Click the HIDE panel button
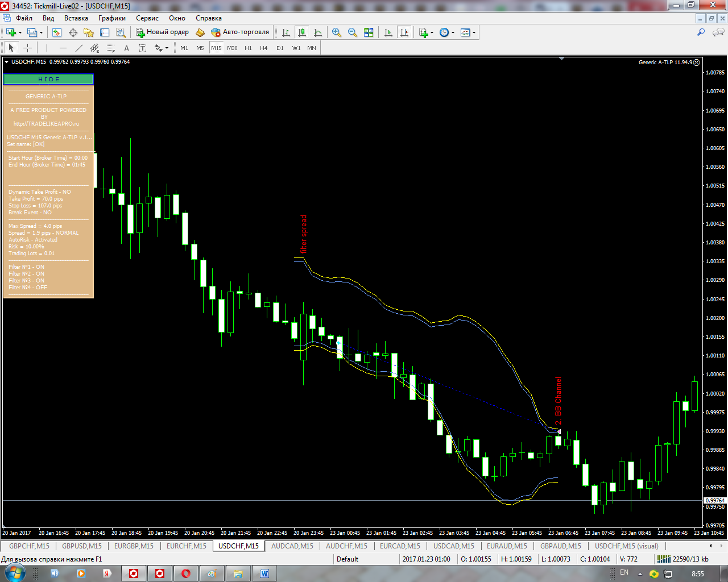728x582 pixels. [48, 79]
